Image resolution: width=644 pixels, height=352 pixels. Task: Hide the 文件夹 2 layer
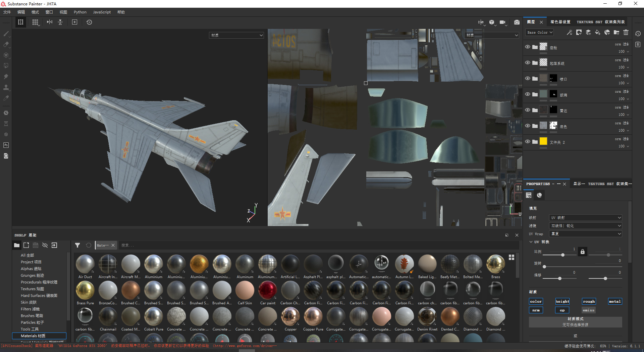(x=528, y=142)
